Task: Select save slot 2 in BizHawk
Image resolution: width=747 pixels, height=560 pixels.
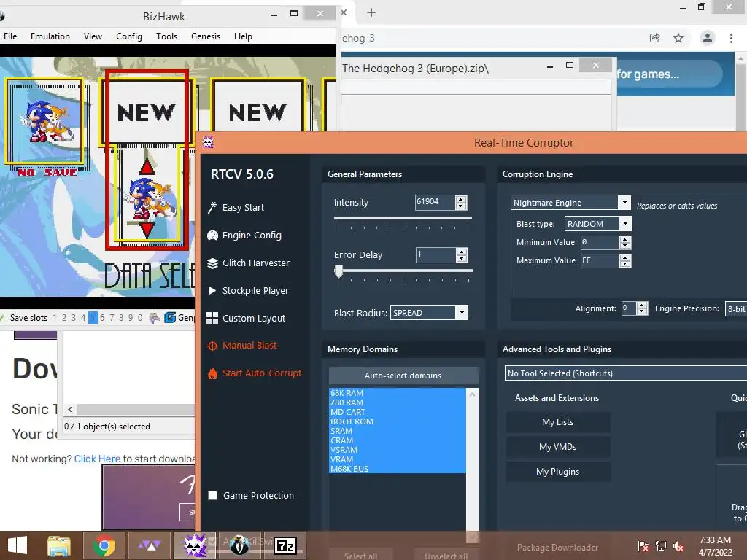Action: (x=64, y=318)
